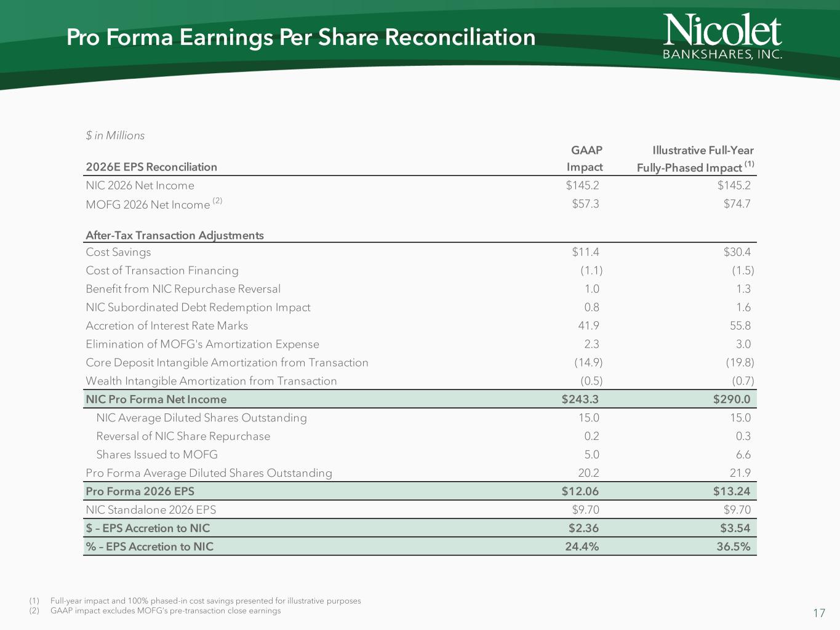Click the $243.3 GAAP pro forma net income value

click(x=580, y=399)
